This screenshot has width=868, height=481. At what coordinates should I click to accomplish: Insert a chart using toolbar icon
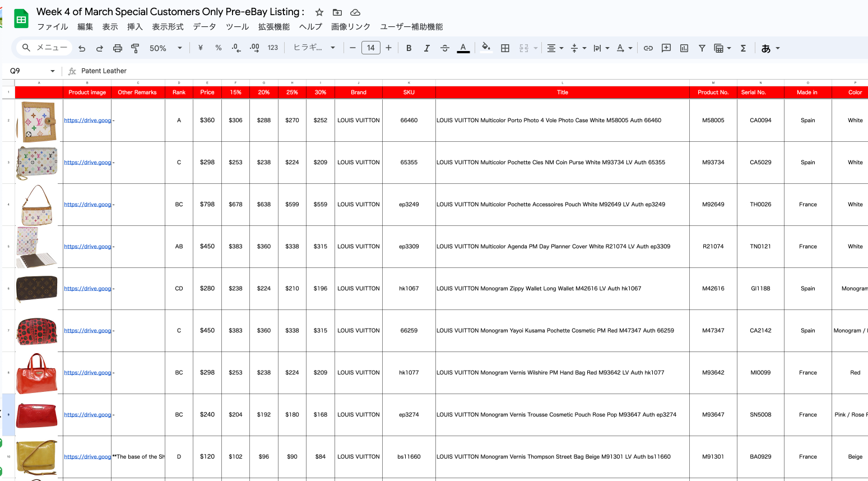click(684, 48)
